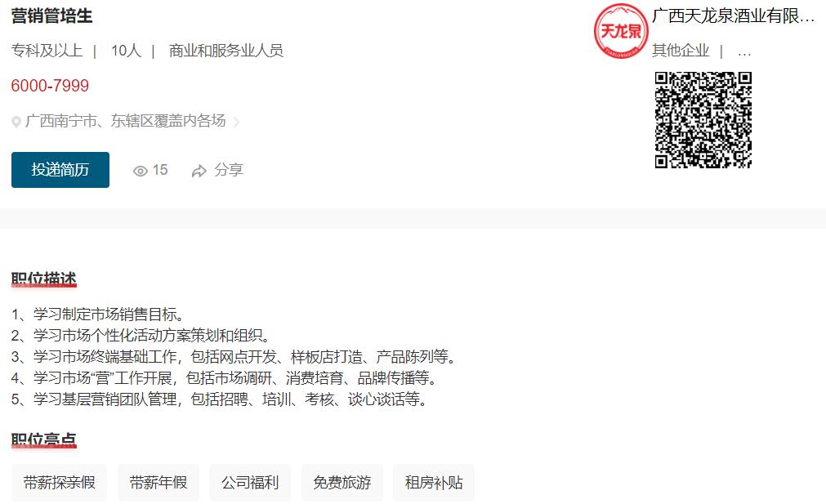Select the 带薪年假 benefit tag
This screenshot has width=826, height=504.
point(159,483)
